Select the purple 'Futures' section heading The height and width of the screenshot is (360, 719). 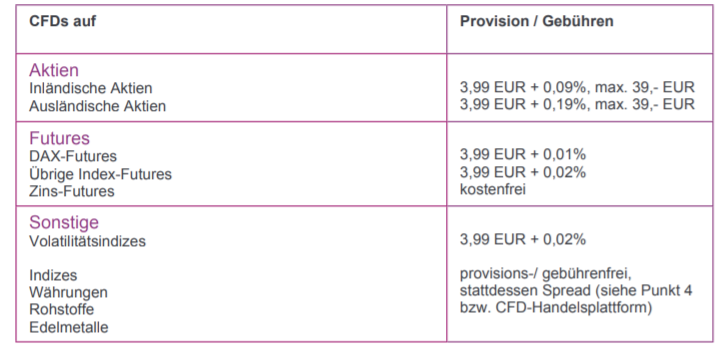pos(60,138)
